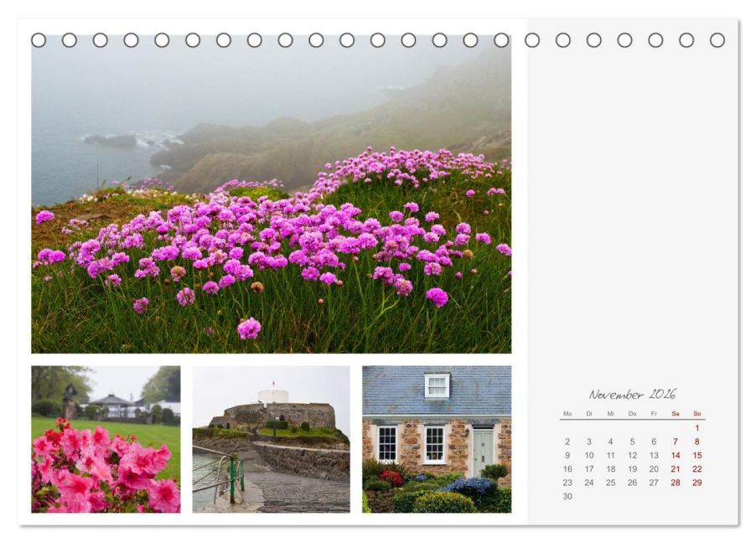The image size is (756, 543).
Task: Select the Sa weekday header
Action: 676,414
